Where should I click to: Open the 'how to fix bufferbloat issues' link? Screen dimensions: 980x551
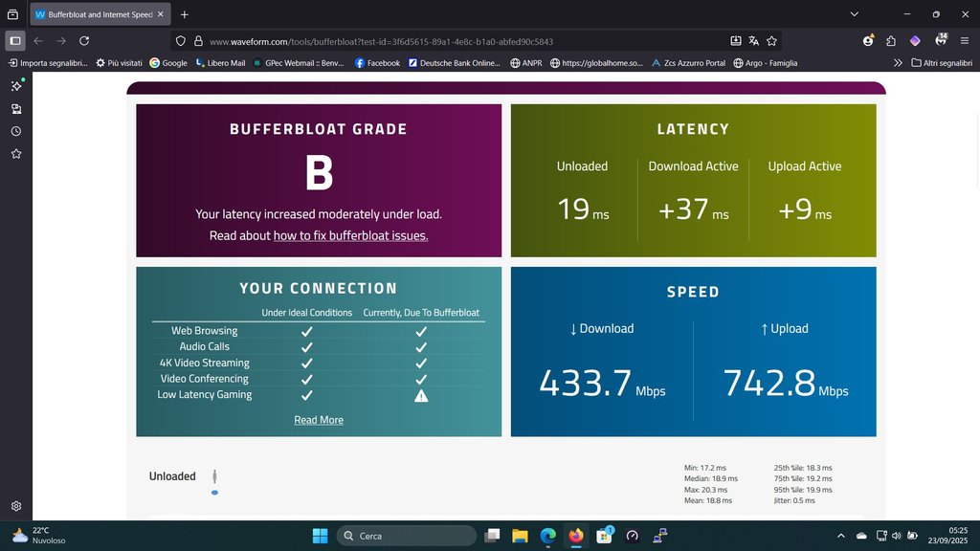(x=350, y=235)
